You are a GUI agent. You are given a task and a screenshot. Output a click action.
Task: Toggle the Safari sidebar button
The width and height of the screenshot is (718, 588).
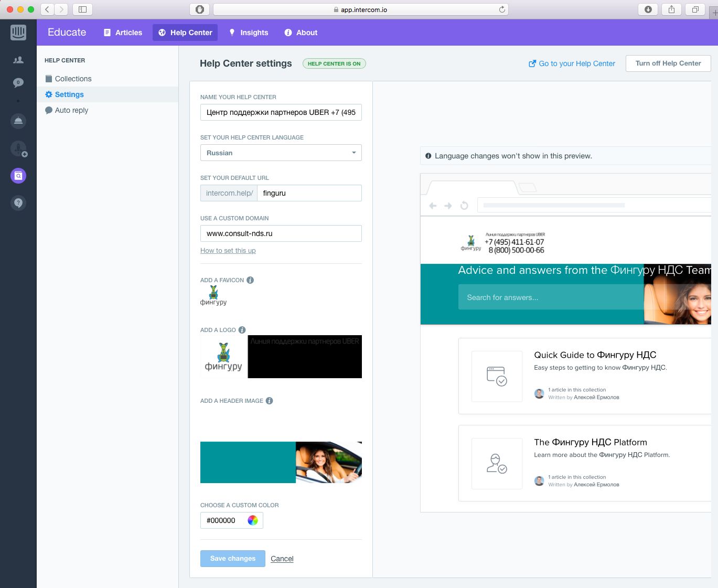click(x=82, y=9)
